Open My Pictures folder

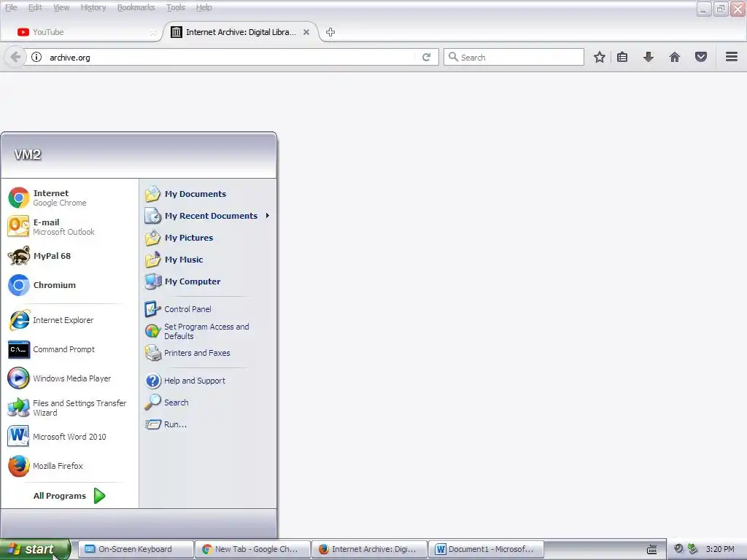pos(208,238)
